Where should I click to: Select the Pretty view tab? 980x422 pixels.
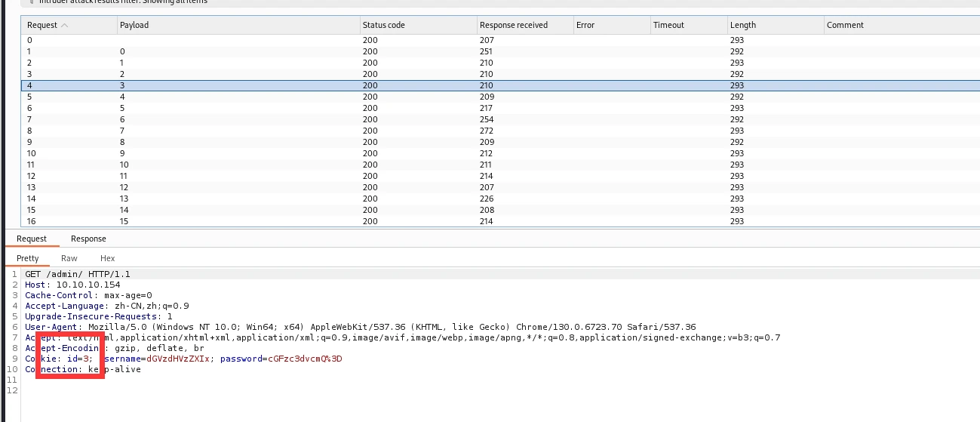coord(28,258)
